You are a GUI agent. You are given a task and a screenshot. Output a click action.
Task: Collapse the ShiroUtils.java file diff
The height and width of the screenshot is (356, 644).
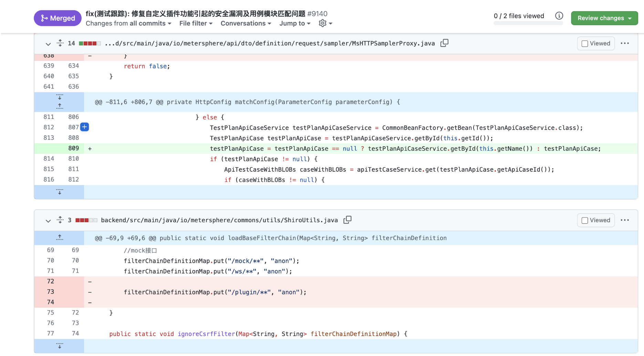point(48,220)
